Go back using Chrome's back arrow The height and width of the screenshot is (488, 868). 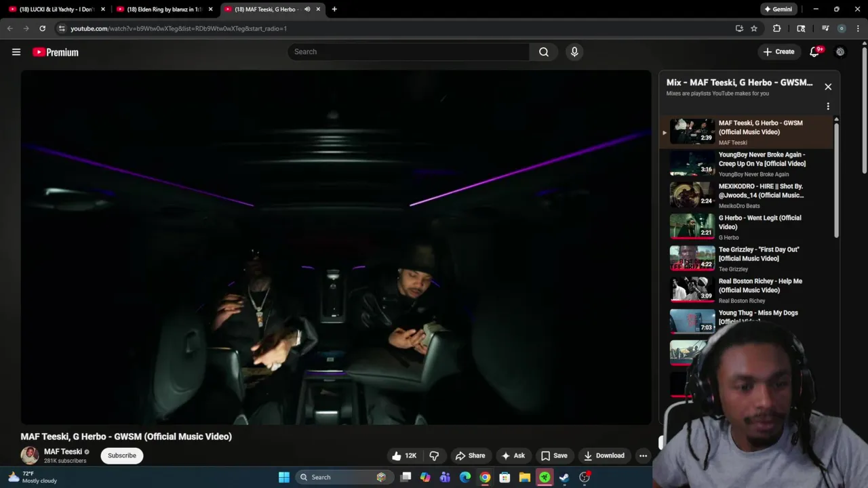point(9,28)
